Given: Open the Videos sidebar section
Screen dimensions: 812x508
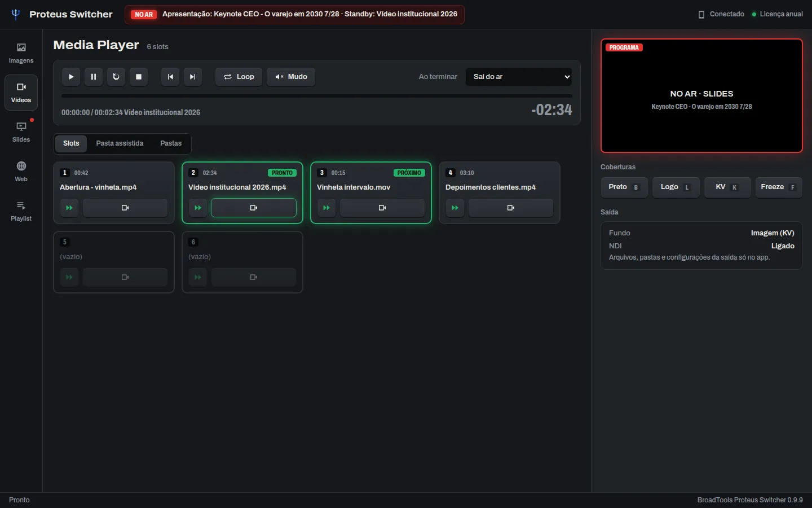Looking at the screenshot, I should (x=21, y=93).
